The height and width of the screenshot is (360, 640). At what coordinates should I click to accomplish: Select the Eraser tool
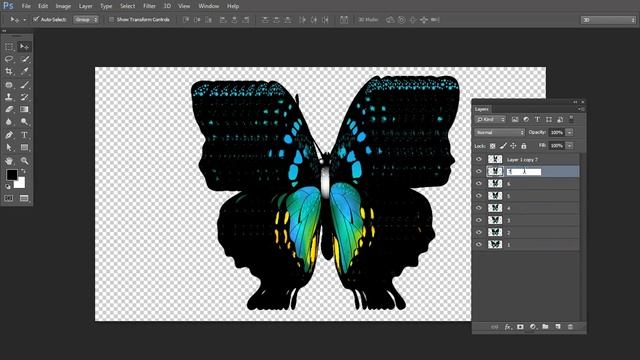tap(9, 109)
